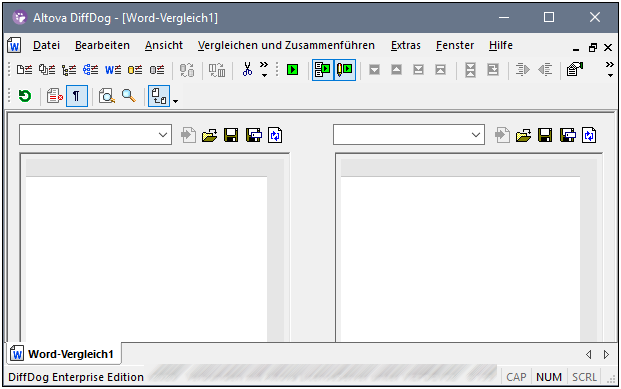Click inside left Word document pane
The height and width of the screenshot is (389, 621).
tap(146, 258)
